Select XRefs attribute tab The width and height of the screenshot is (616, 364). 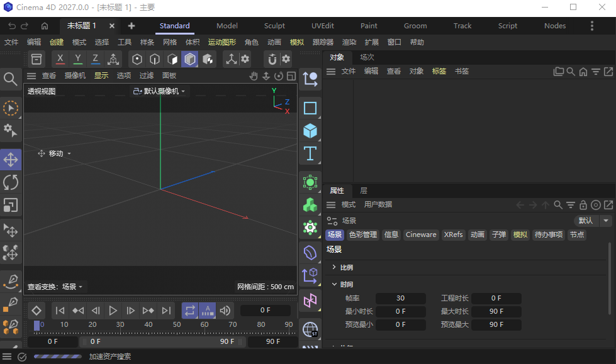click(x=453, y=235)
